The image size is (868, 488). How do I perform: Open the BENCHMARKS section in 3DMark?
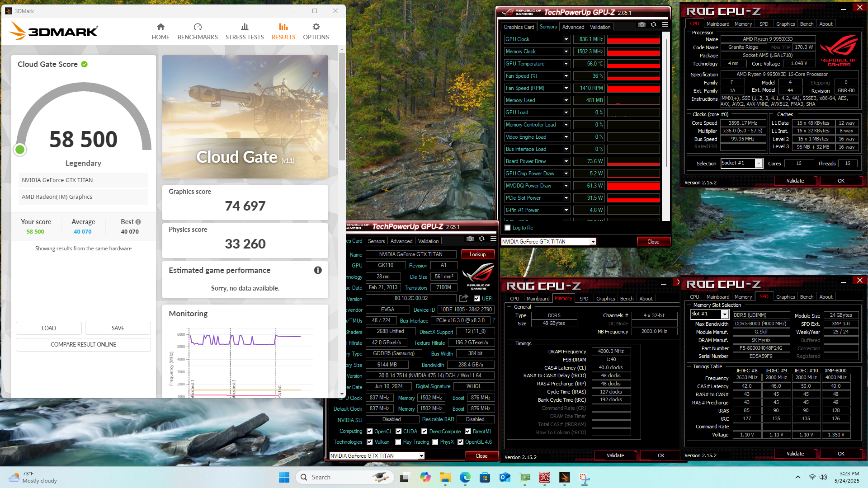198,32
